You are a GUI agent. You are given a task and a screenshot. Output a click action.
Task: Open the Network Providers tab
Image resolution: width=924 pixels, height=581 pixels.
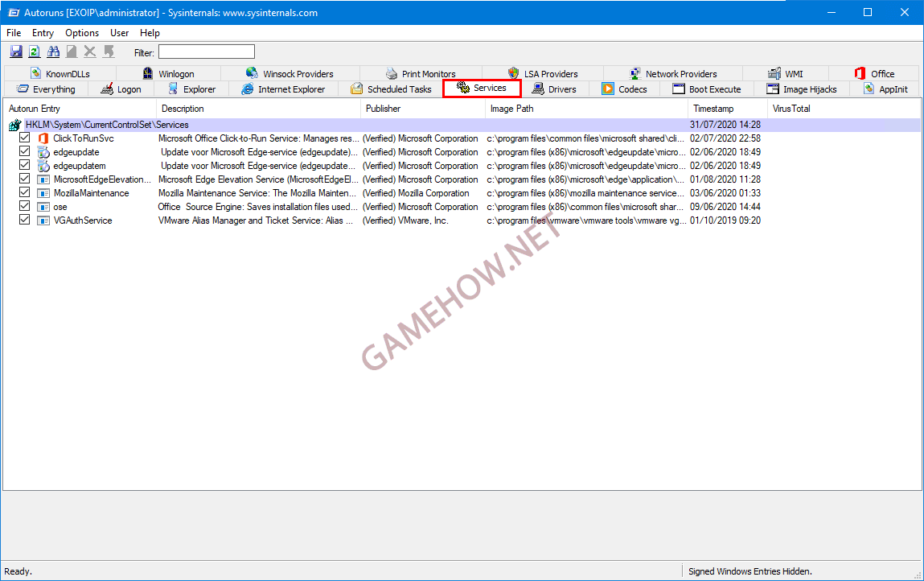[673, 74]
